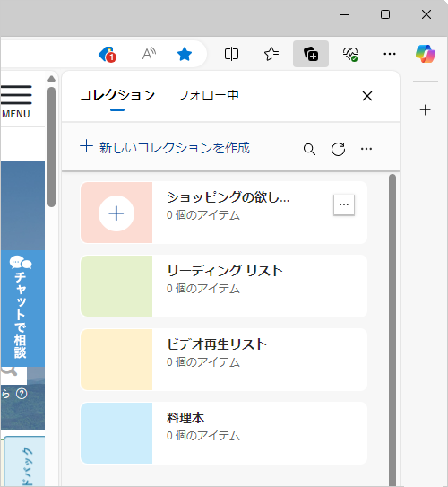Add the current page to the shopping collection via its plus
448x487 pixels.
coord(116,213)
